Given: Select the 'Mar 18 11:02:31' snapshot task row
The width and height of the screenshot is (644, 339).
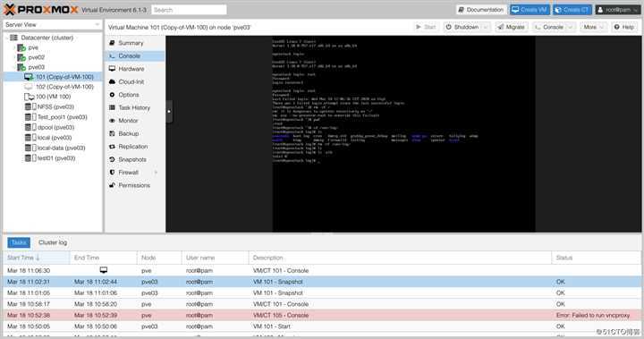Looking at the screenshot, I should 322,282.
